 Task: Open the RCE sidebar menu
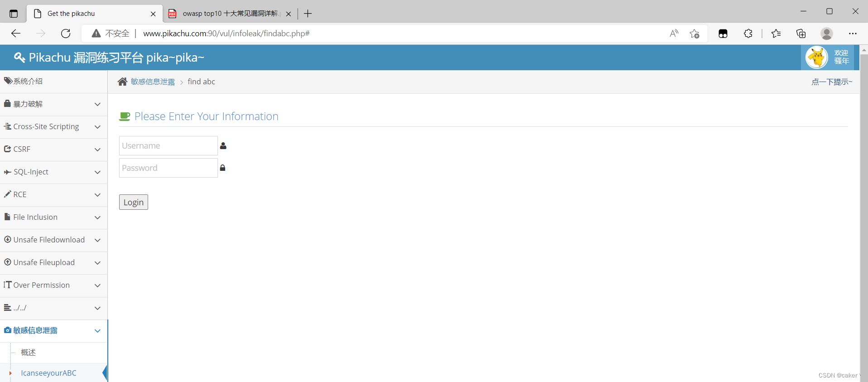point(53,195)
